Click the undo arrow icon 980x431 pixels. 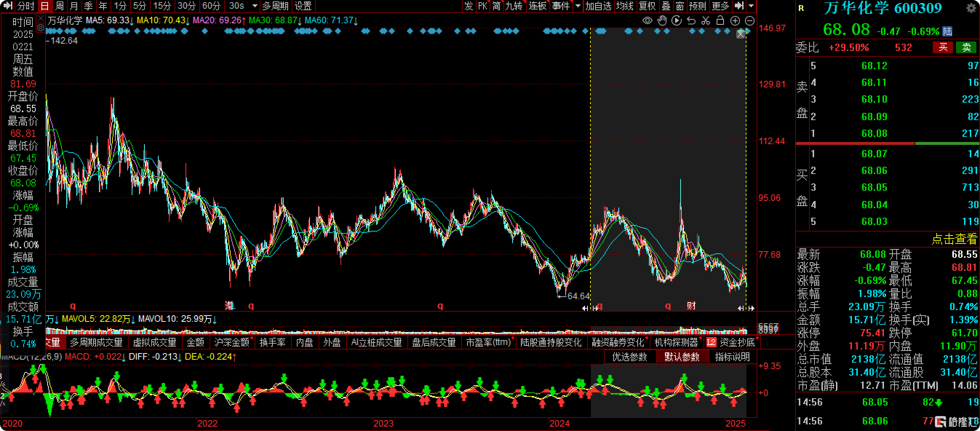[x=691, y=20]
